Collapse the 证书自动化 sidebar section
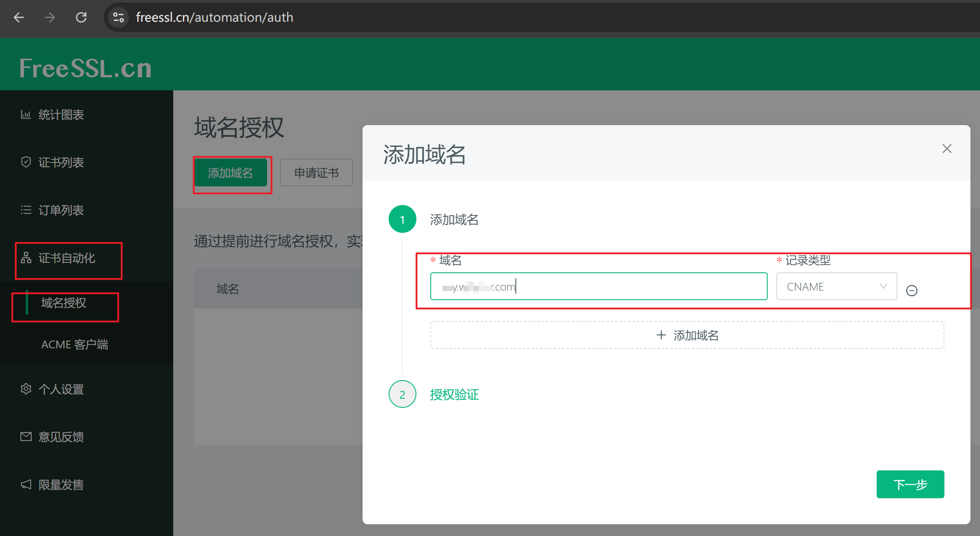 click(x=67, y=258)
